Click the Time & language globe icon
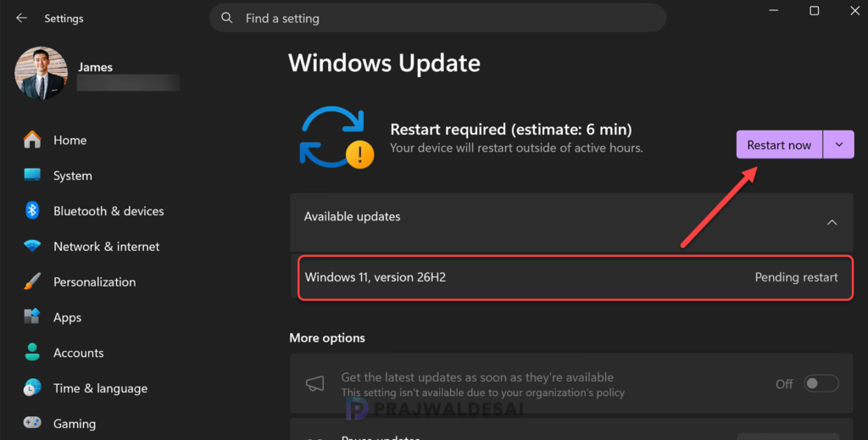Image resolution: width=868 pixels, height=440 pixels. 32,387
